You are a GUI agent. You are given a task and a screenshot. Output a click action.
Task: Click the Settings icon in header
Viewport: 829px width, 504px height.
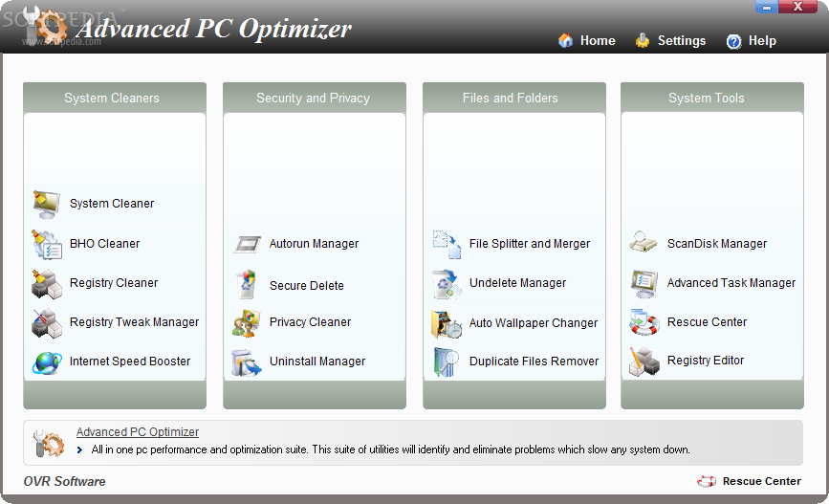click(643, 40)
